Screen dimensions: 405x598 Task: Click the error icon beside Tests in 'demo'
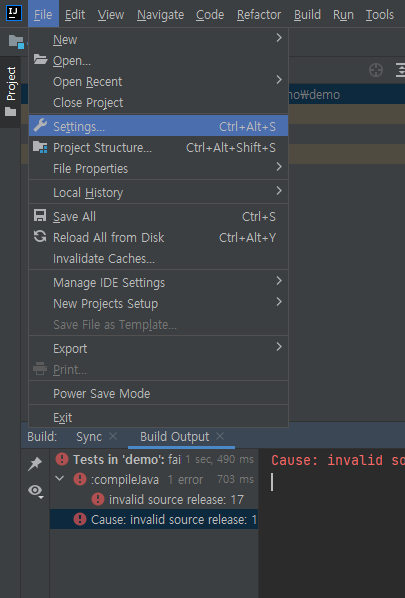click(62, 459)
